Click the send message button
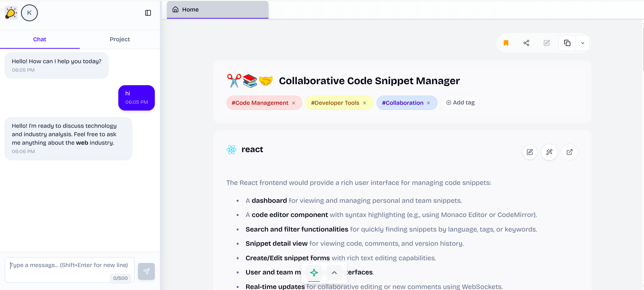This screenshot has width=644, height=290. click(x=146, y=271)
